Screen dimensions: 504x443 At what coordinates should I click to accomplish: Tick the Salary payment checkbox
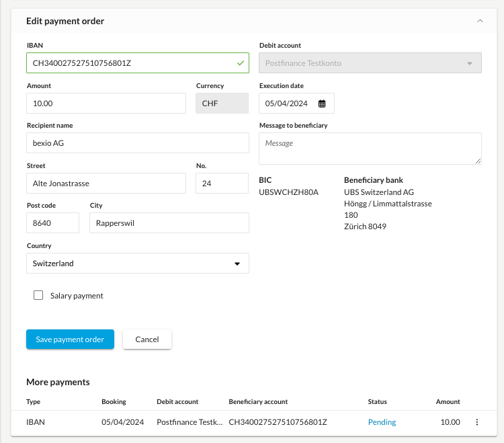point(38,295)
